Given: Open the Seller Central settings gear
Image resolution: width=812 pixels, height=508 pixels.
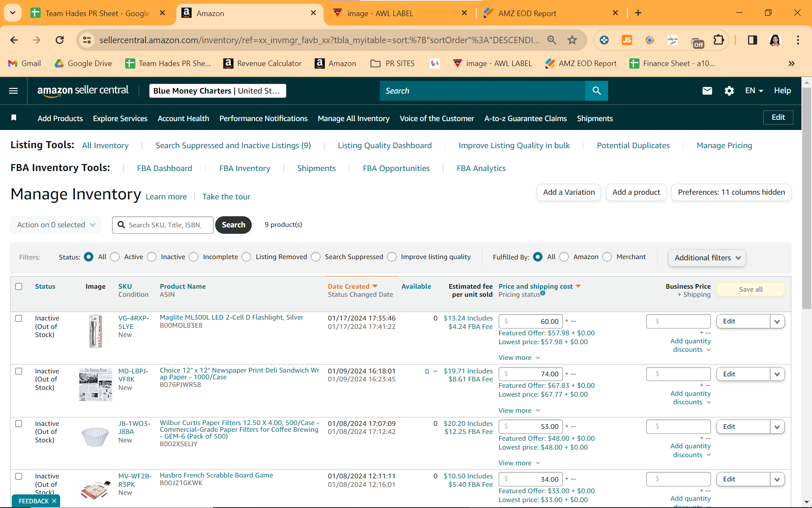Looking at the screenshot, I should click(x=729, y=91).
